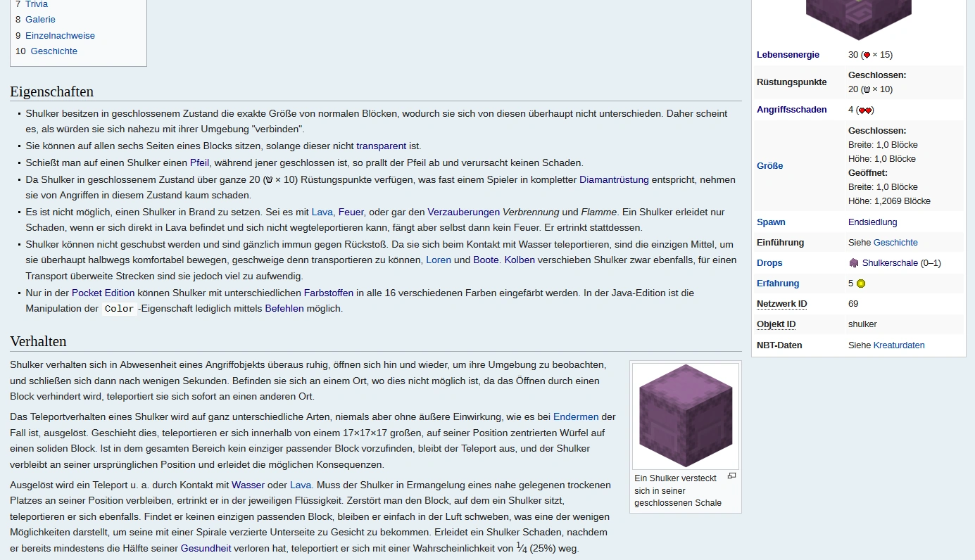Open the Shulker render at top of infobox
975x560 pixels.
tap(859, 20)
